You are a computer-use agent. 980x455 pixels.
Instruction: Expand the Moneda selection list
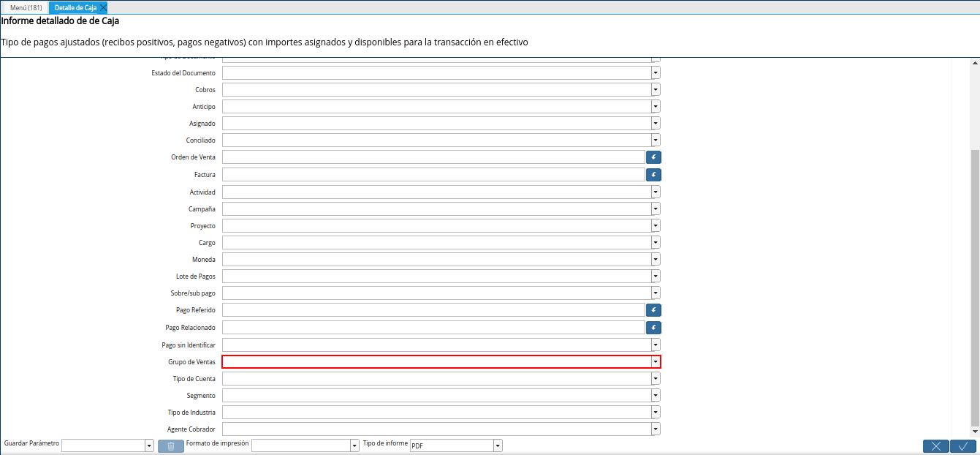click(x=655, y=259)
